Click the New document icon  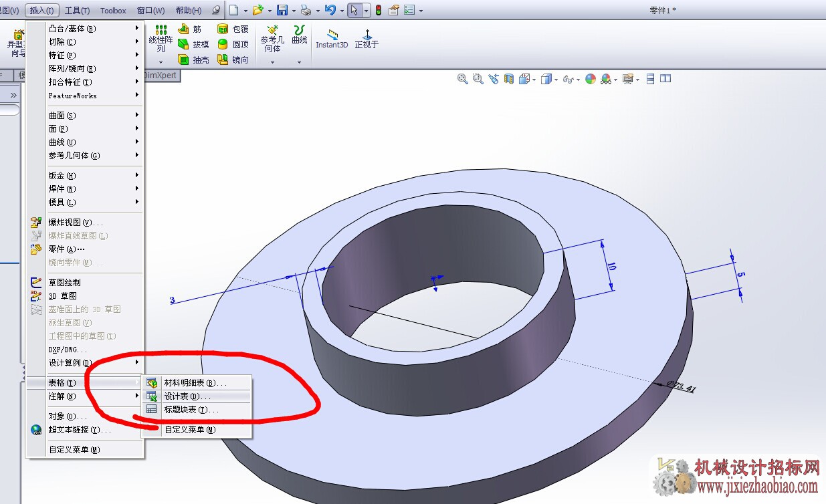(233, 10)
